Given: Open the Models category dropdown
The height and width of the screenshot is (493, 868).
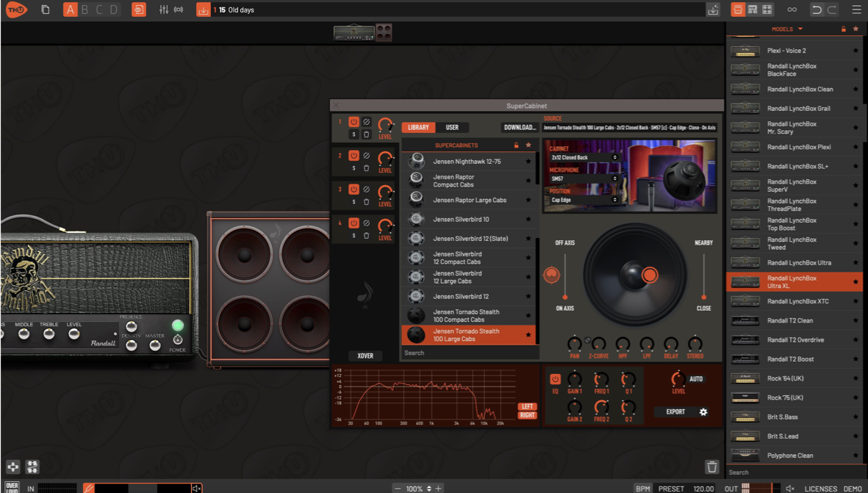Looking at the screenshot, I should (787, 29).
